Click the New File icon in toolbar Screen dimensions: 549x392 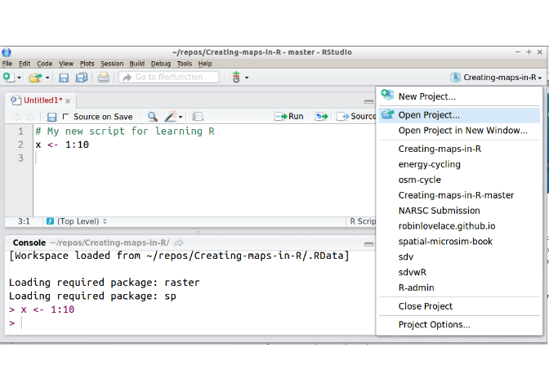(x=8, y=77)
